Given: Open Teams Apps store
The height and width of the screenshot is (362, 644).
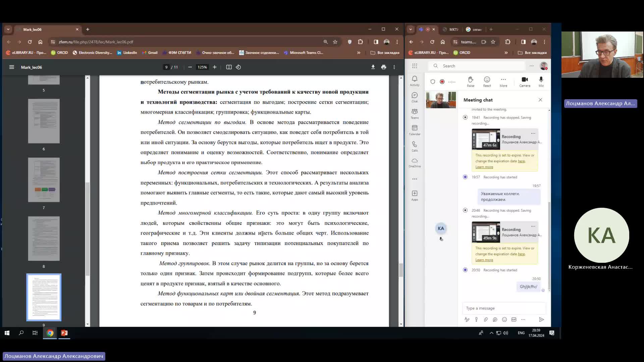Looking at the screenshot, I should point(415,195).
